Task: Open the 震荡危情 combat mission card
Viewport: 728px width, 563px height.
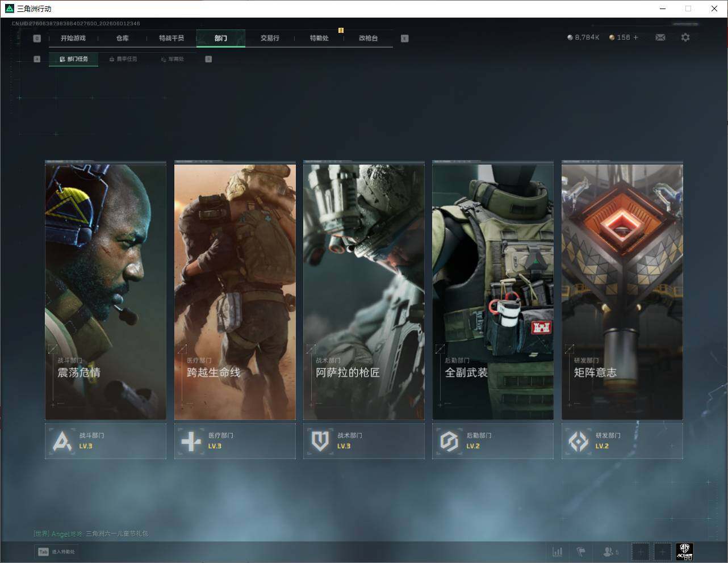Action: 106,291
